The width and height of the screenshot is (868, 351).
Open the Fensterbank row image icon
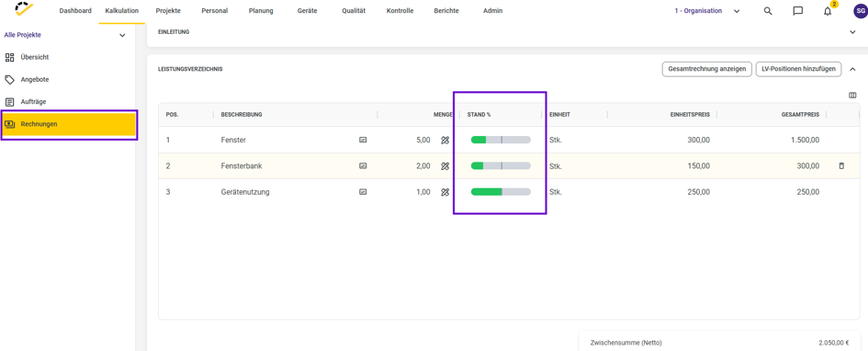click(363, 165)
